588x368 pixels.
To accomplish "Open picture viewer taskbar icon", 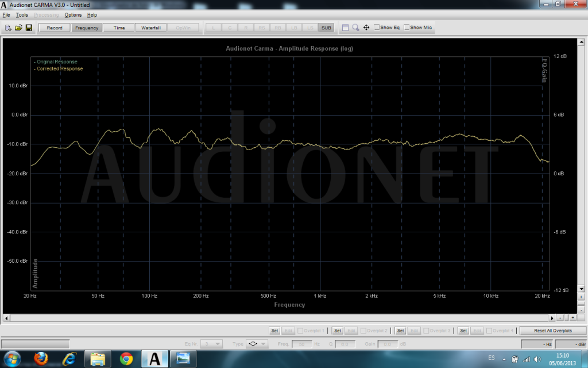I will tap(183, 359).
